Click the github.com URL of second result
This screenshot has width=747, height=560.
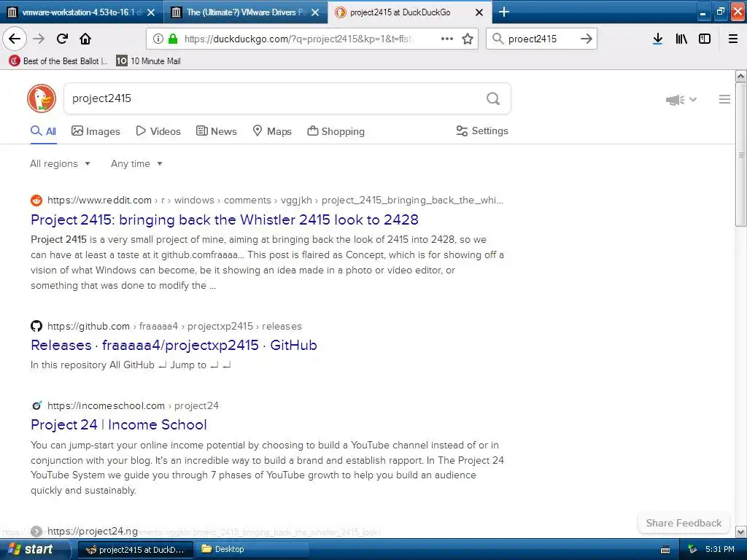[174, 326]
